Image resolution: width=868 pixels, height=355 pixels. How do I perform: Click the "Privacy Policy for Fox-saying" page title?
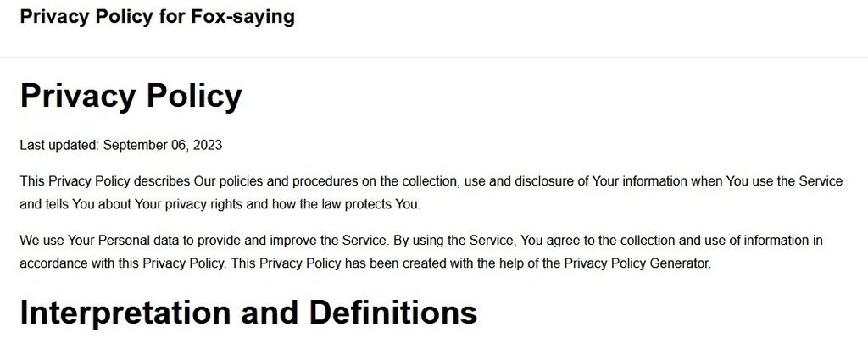pos(157,17)
